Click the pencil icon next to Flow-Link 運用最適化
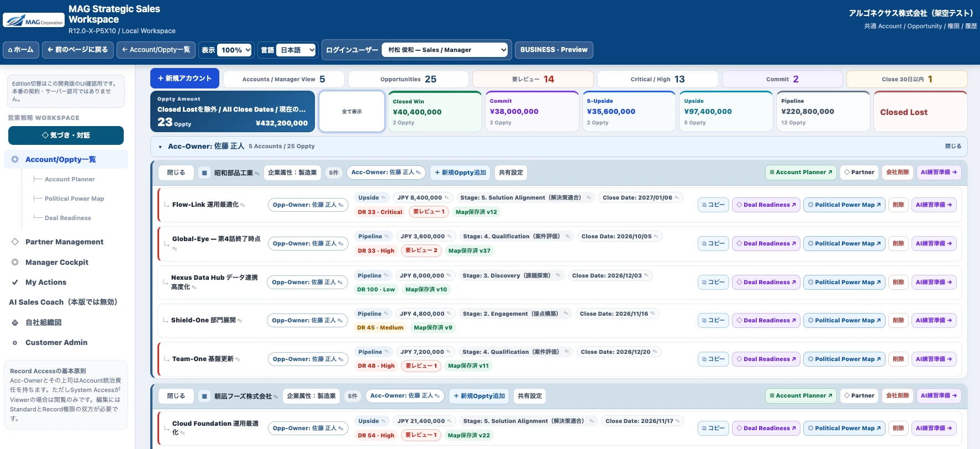Viewport: 980px width, 449px height. pos(243,205)
